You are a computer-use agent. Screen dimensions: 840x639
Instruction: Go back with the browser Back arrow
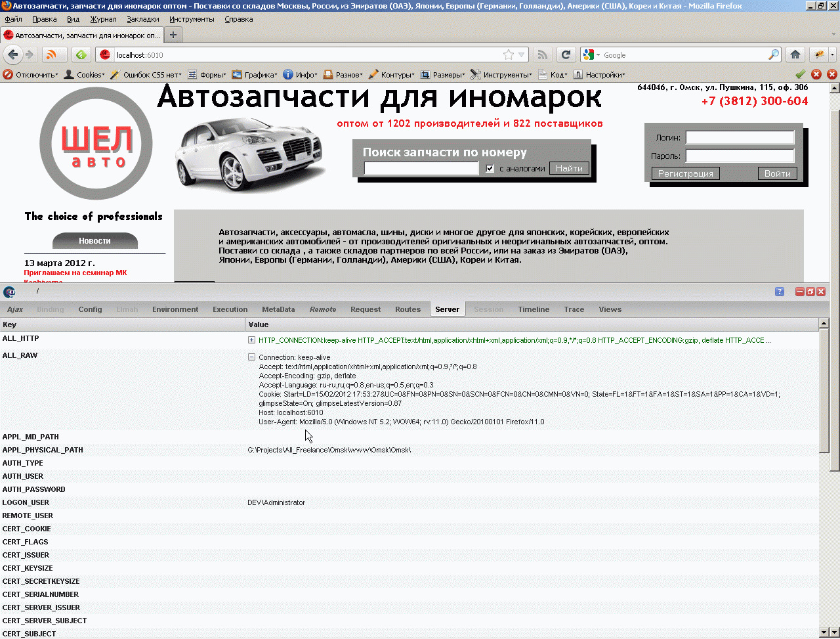point(12,55)
